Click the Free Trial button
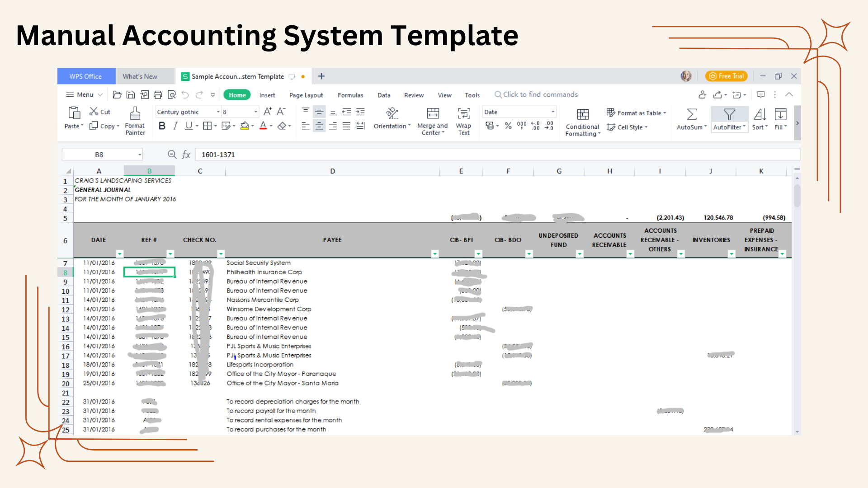The height and width of the screenshot is (488, 868). (726, 76)
